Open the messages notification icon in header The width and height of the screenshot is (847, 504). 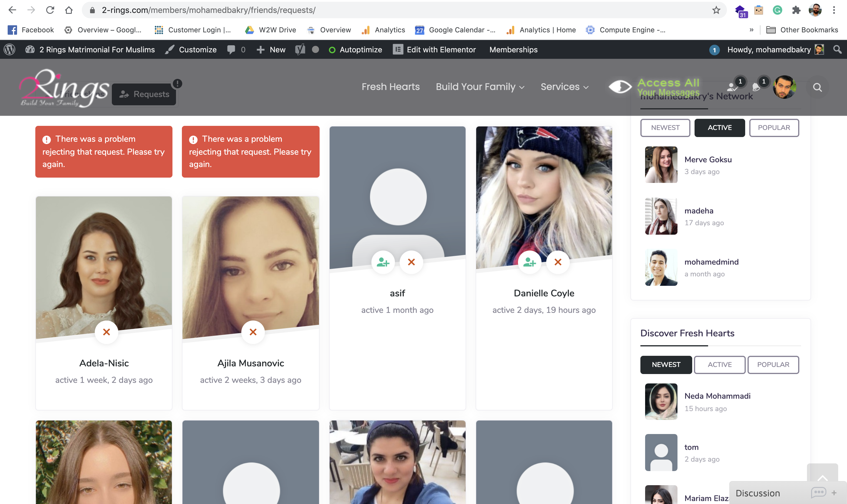[x=756, y=87]
